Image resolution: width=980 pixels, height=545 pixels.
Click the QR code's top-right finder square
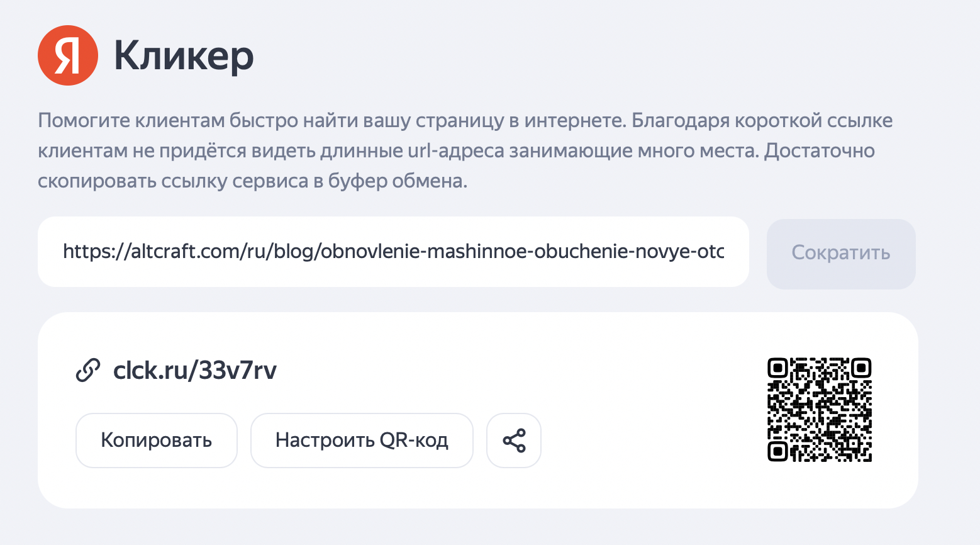861,368
